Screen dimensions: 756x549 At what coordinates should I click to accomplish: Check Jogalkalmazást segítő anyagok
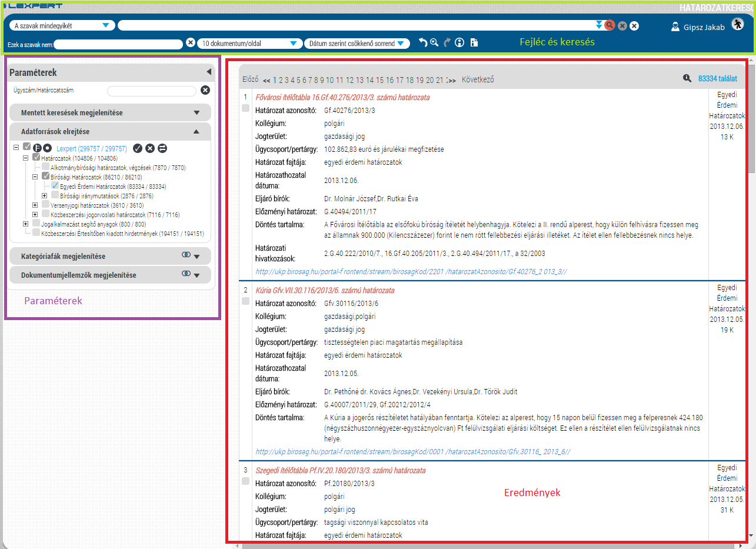pyautogui.click(x=36, y=224)
